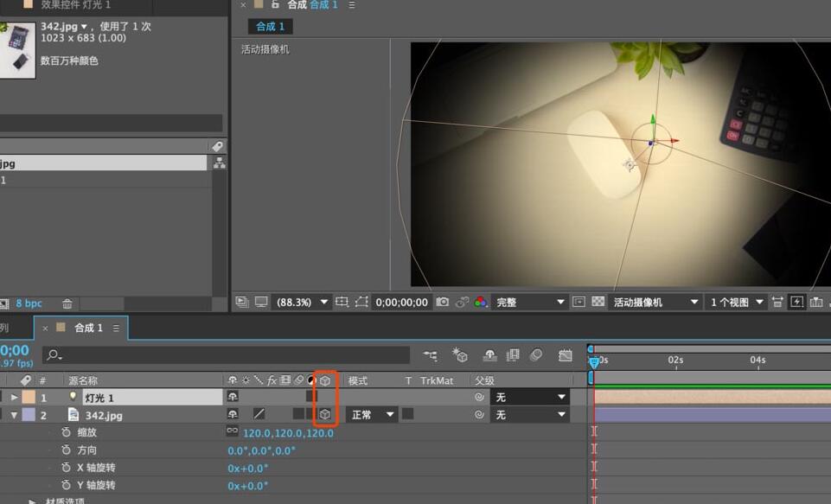Click the region of interest icon
Viewport: 831px width, 504px height.
tap(342, 302)
